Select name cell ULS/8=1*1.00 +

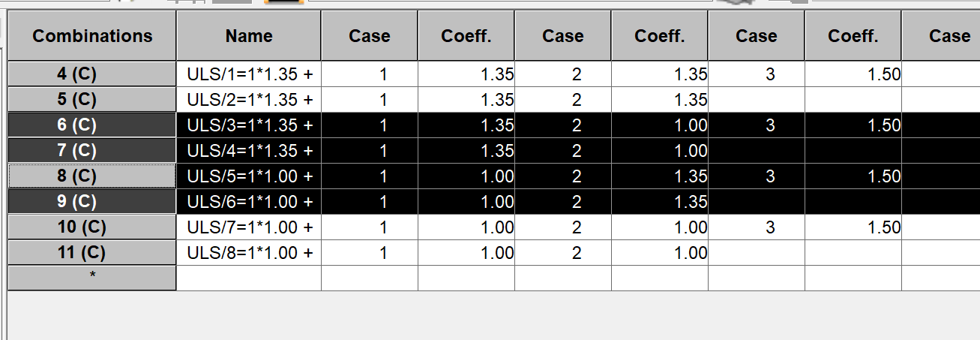(x=249, y=253)
